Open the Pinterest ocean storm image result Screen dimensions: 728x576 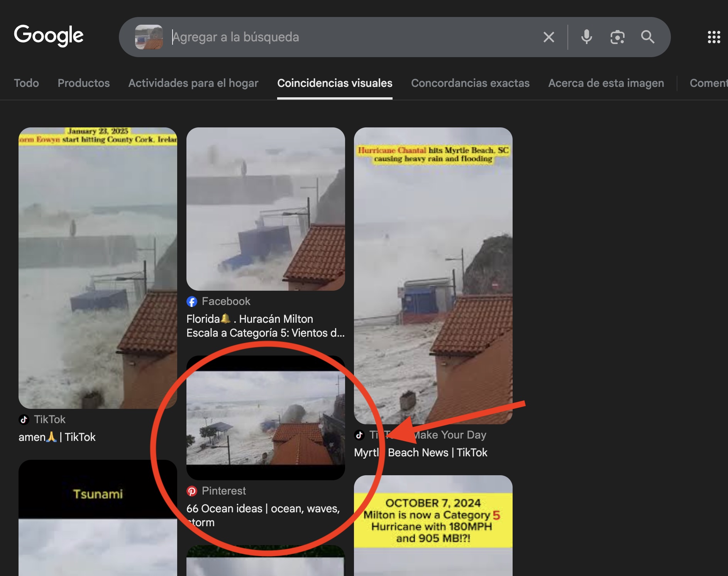point(266,418)
